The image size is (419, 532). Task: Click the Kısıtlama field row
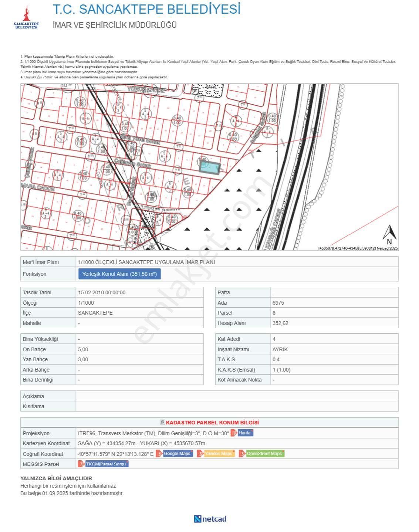[x=209, y=406]
